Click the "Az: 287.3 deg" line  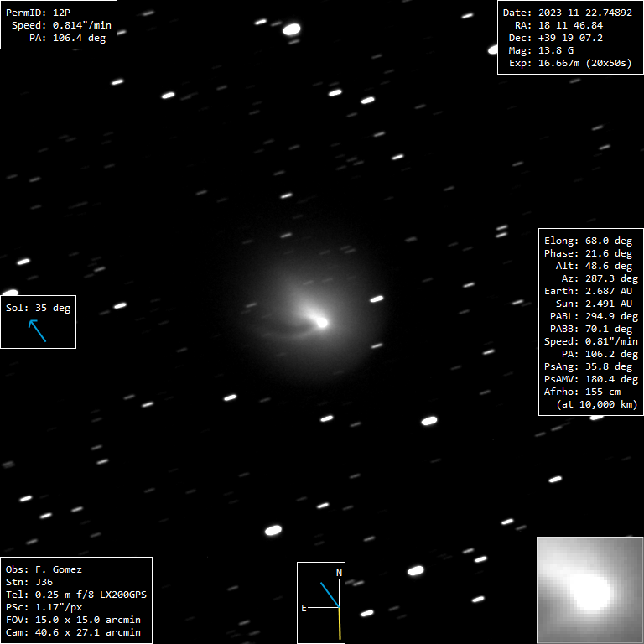click(600, 278)
